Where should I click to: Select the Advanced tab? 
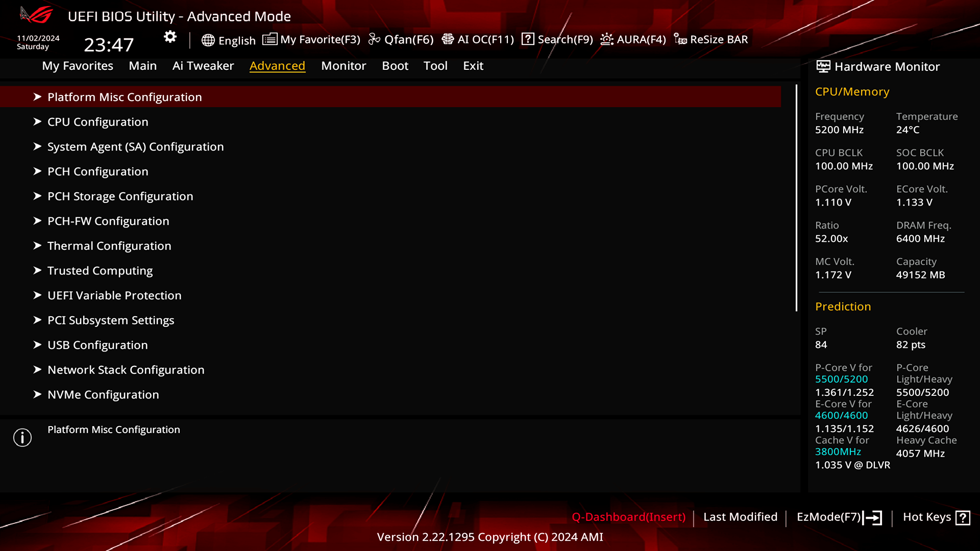[277, 65]
